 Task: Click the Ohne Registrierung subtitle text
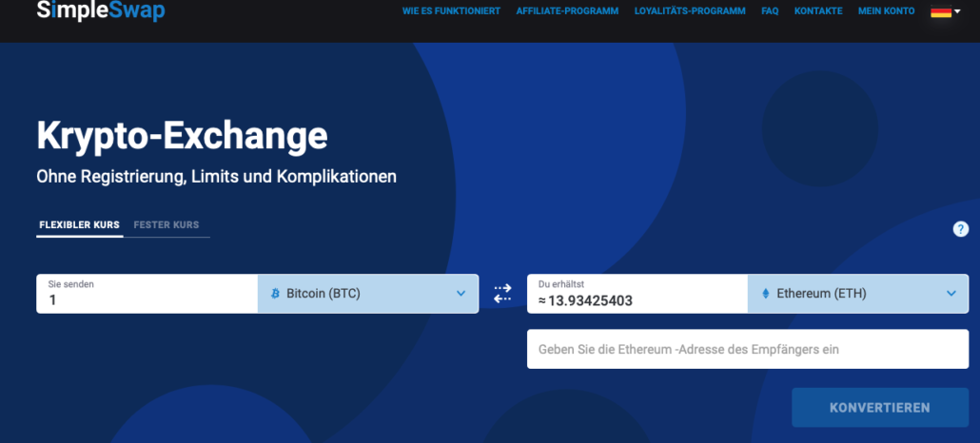coord(216,177)
